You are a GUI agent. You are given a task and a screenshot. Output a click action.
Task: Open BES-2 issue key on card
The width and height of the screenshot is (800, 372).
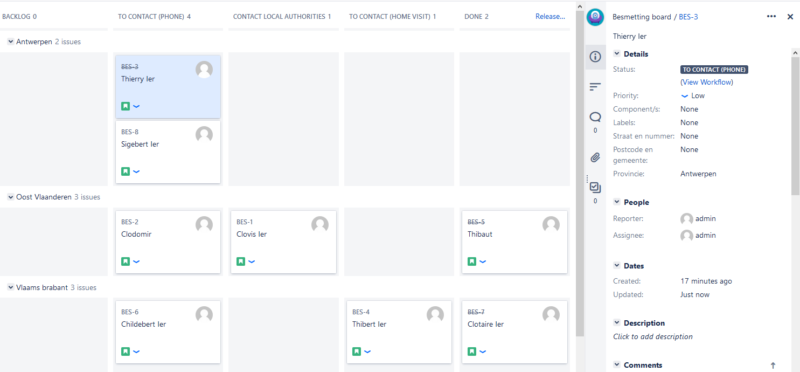pyautogui.click(x=130, y=222)
